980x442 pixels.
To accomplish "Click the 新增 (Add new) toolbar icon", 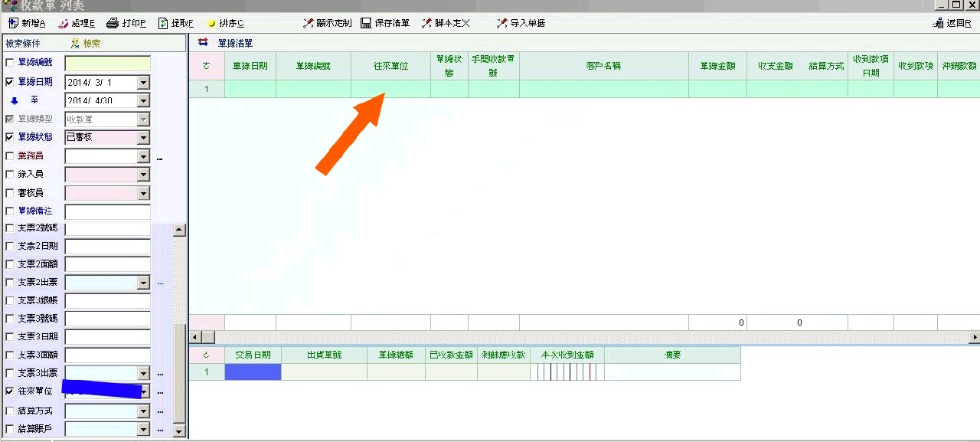I will 12,23.
